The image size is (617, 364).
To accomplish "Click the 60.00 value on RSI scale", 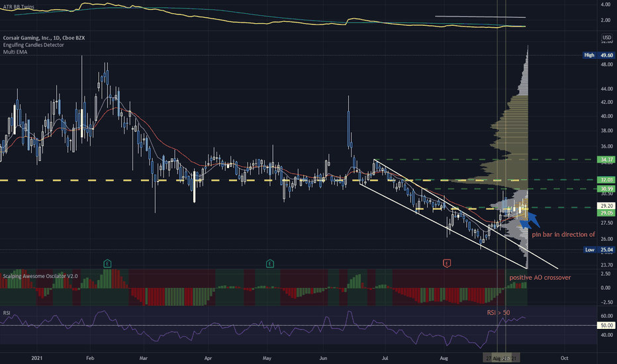I will (606, 316).
